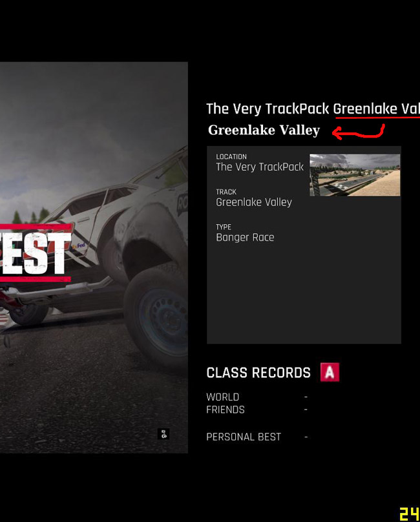Click the FedEx decal on the car
420x522 pixels.
pos(79,246)
